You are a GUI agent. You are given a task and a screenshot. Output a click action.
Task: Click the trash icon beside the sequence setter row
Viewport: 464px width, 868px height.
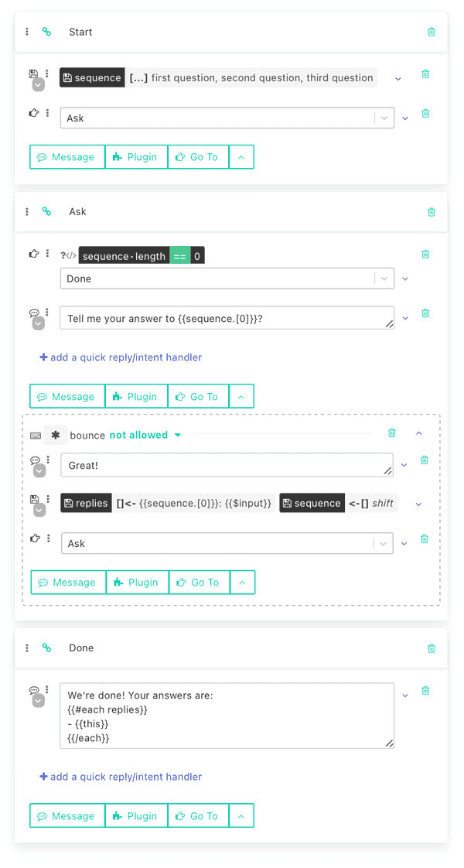(x=425, y=74)
